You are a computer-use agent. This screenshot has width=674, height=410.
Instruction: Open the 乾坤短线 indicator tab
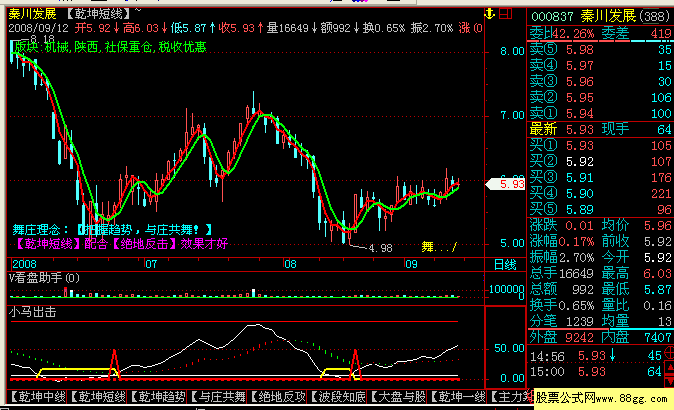(98, 397)
